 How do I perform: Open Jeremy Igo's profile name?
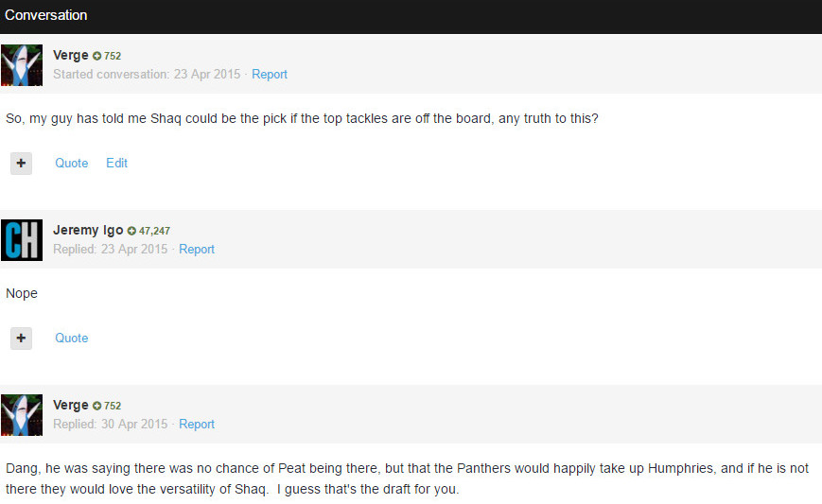(88, 230)
